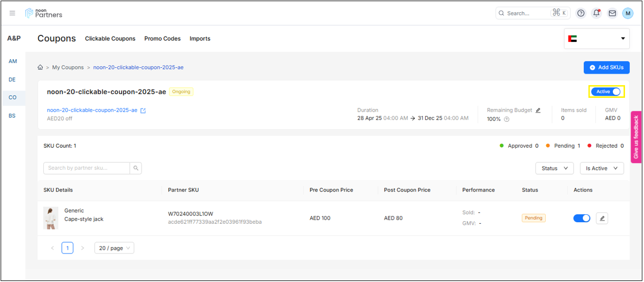
Task: Toggle the SKU row active switch
Action: click(582, 218)
